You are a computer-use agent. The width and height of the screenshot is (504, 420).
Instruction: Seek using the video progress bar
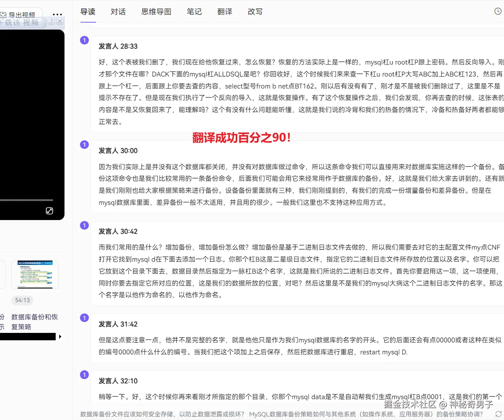[x=26, y=200]
